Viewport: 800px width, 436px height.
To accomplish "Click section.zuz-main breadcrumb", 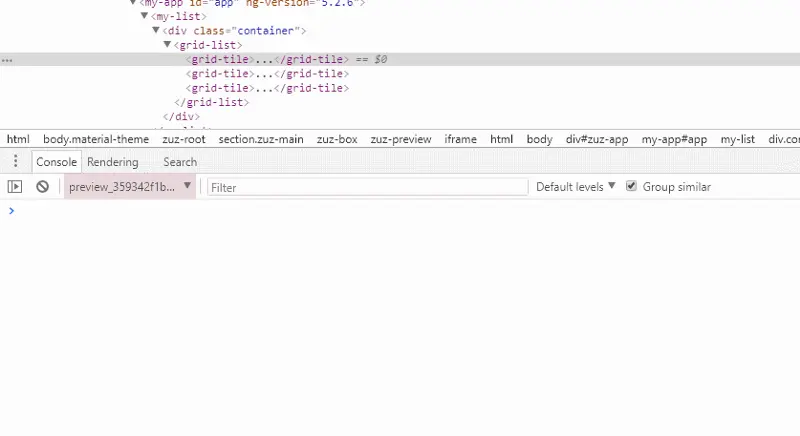I will tap(261, 139).
